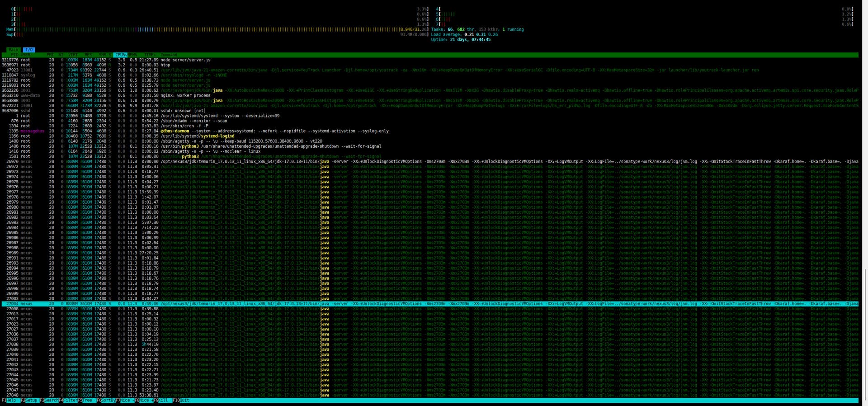Select java process row 3663888
The height and width of the screenshot is (406, 868).
click(x=429, y=101)
